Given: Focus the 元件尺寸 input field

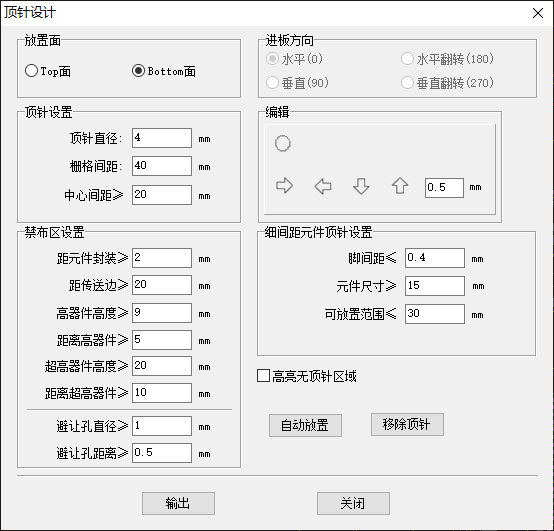Looking at the screenshot, I should (x=435, y=285).
